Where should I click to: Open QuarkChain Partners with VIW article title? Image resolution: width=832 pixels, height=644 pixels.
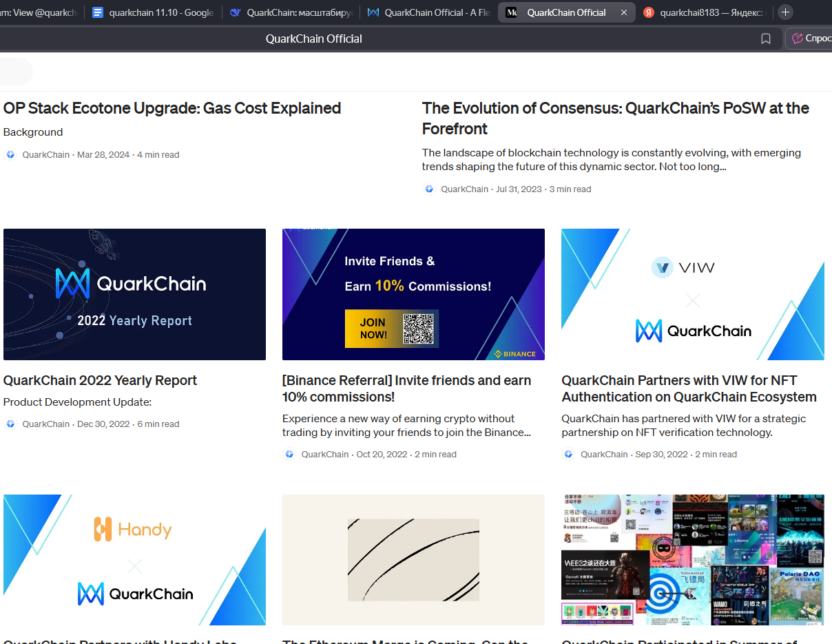(x=689, y=388)
